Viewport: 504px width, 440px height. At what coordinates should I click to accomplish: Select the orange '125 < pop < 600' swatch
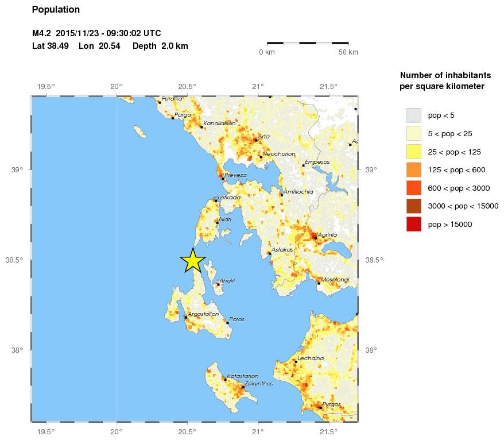(x=413, y=170)
